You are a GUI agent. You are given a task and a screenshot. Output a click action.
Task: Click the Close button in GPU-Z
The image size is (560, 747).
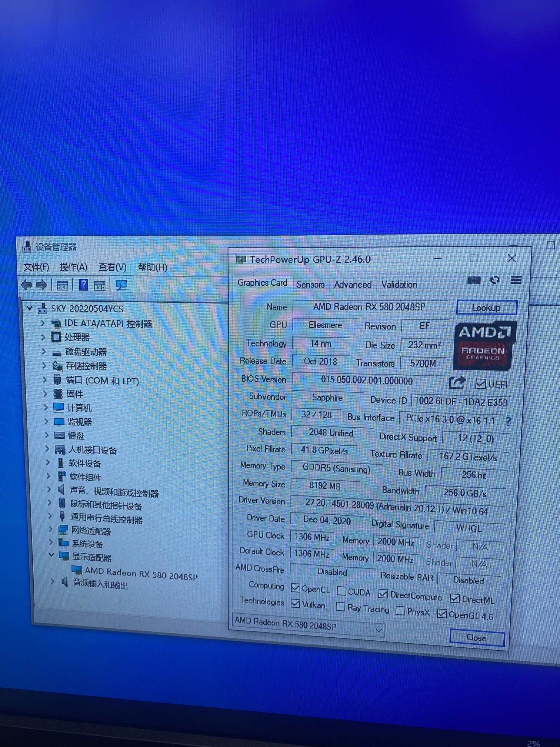(477, 637)
